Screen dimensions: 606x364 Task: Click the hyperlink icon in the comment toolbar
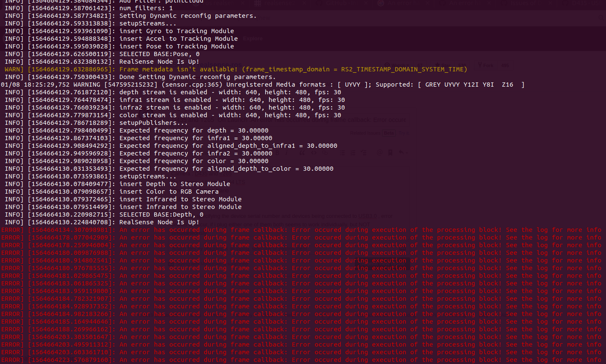pos(325,153)
